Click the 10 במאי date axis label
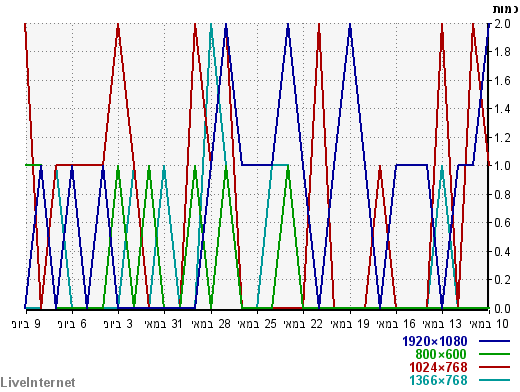This screenshot has width=520, height=392. 489,324
